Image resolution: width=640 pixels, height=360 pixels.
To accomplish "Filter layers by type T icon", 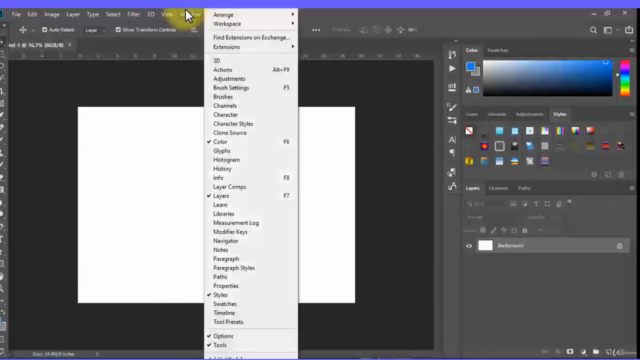I will tap(536, 204).
